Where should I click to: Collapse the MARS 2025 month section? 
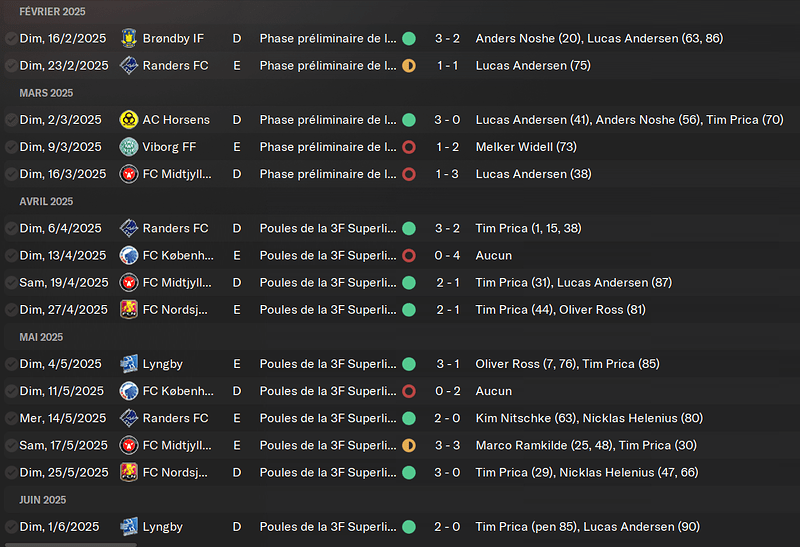[46, 93]
